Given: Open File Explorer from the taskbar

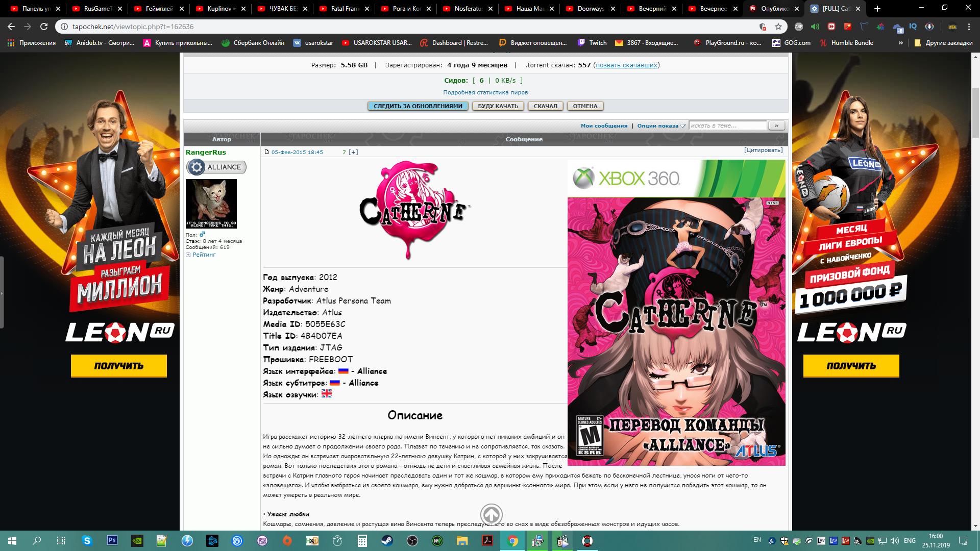Looking at the screenshot, I should [x=462, y=541].
